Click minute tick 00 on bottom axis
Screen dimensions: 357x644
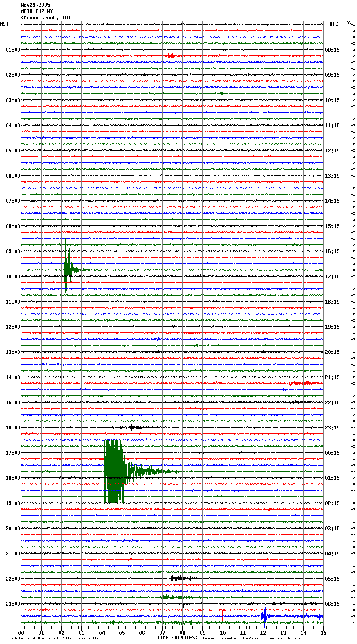point(21,633)
